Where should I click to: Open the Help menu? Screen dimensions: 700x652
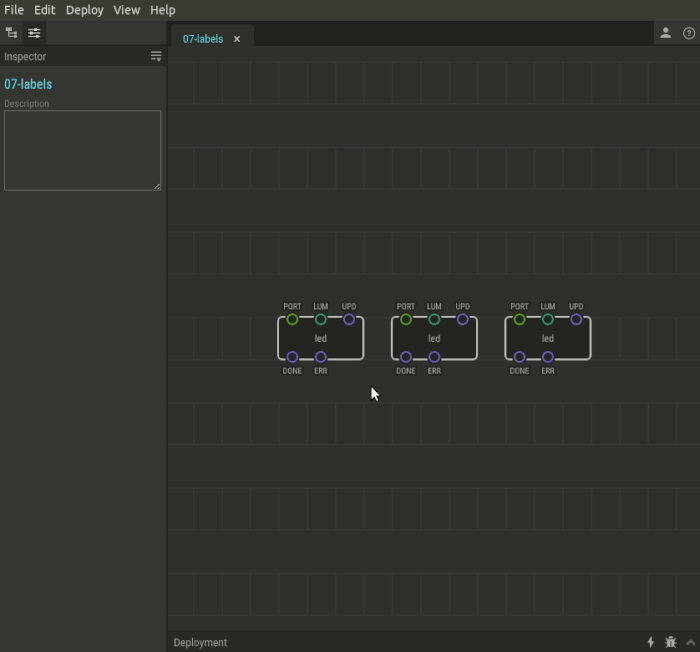click(162, 10)
